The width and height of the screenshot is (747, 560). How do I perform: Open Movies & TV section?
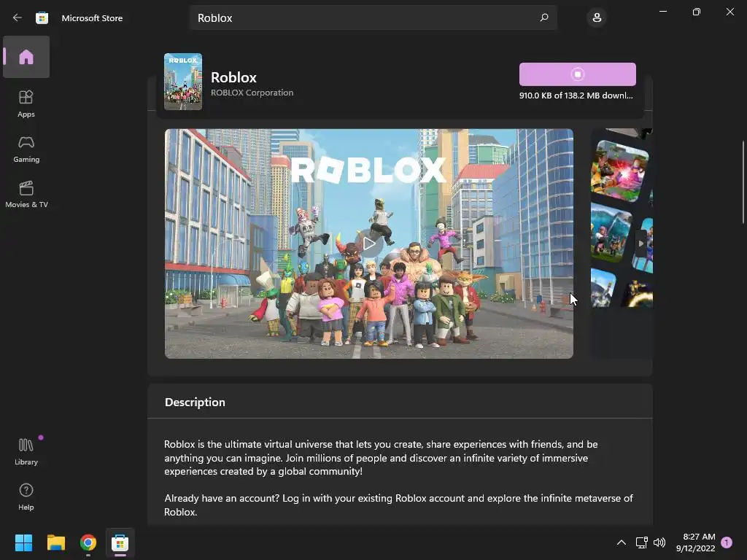[26, 194]
